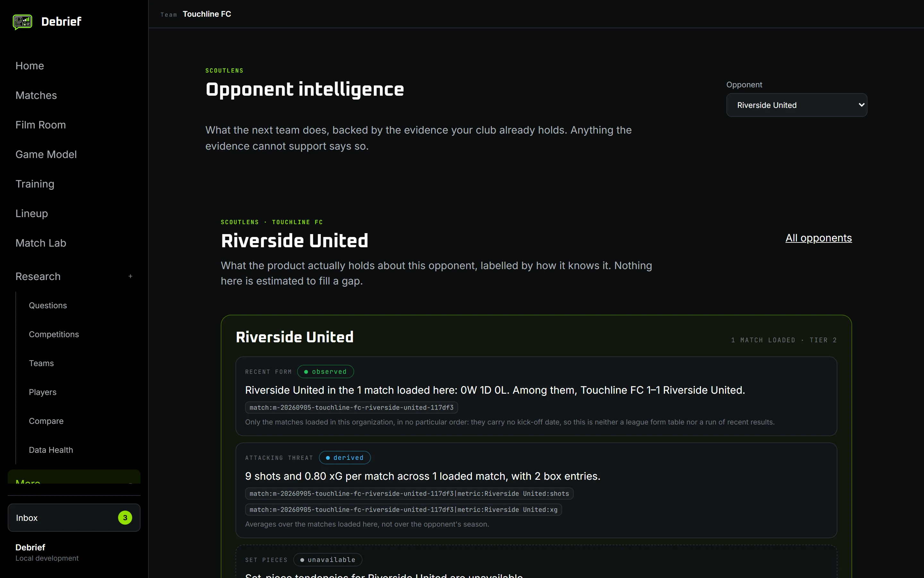Expand the Research section
Screen dimensions: 924x578
(x=74, y=276)
